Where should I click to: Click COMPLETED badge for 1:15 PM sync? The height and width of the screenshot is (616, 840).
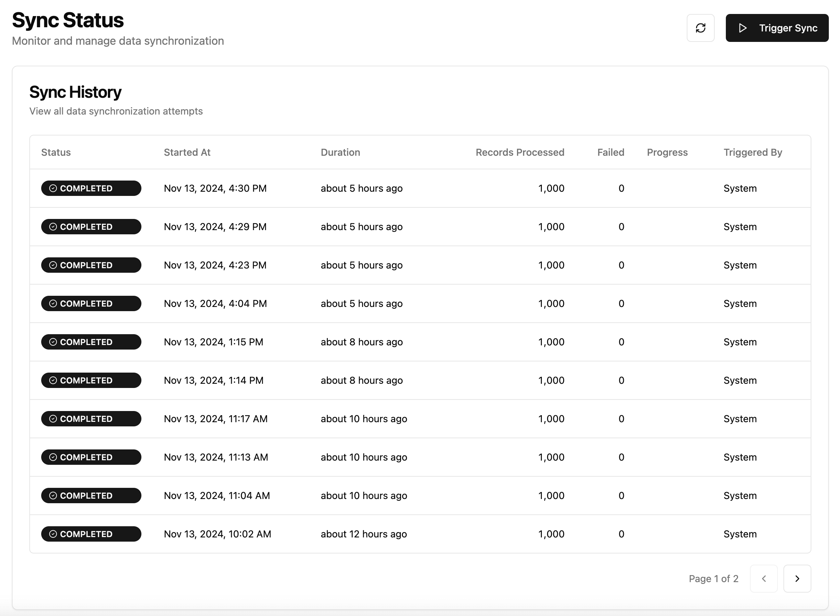91,342
